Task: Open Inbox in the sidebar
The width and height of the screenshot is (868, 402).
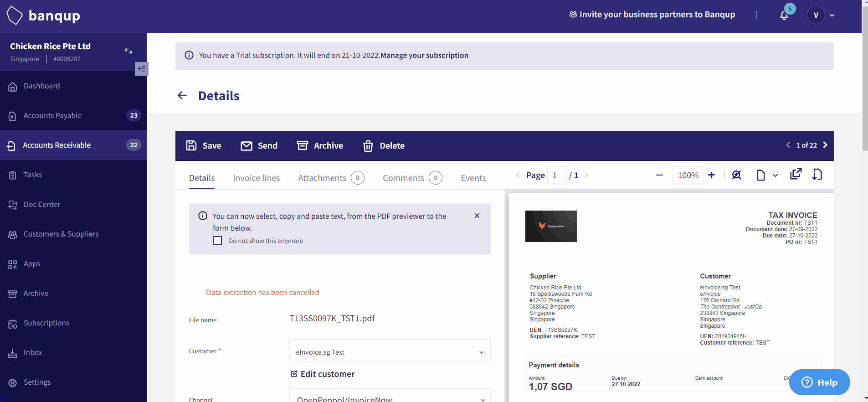Action: point(73,353)
